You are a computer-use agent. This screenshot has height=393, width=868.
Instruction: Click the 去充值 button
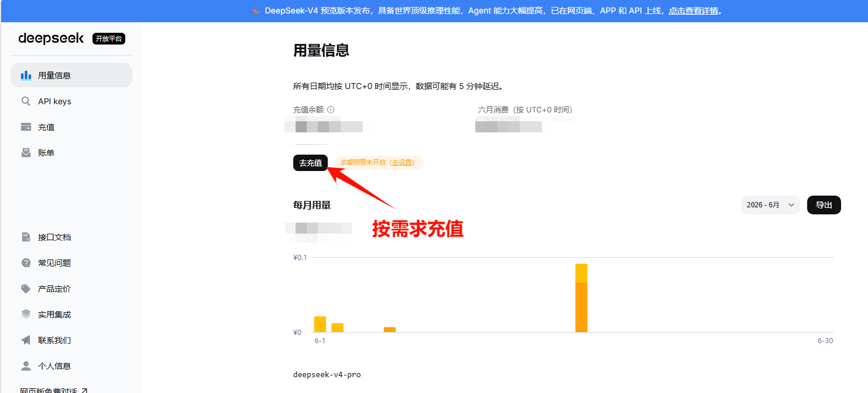tap(310, 163)
